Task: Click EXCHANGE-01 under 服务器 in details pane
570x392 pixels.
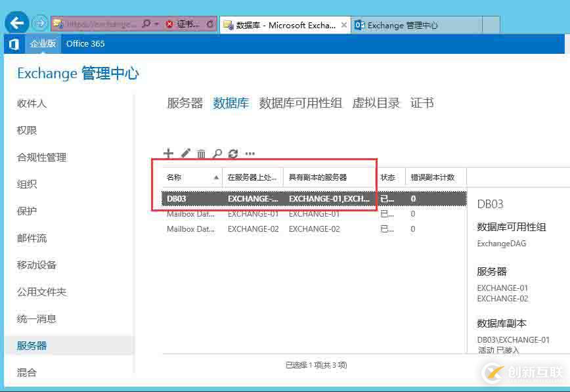Action: [502, 288]
